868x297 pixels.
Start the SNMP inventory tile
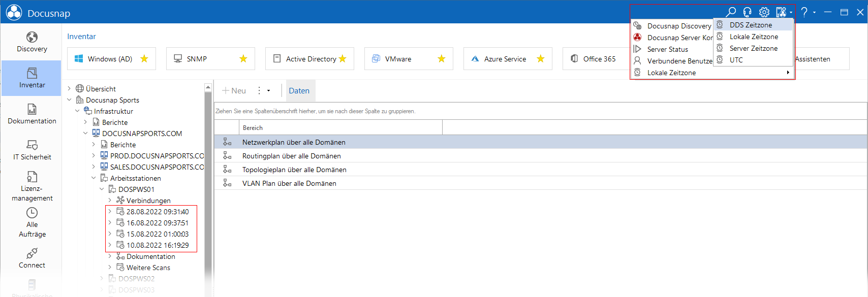210,59
